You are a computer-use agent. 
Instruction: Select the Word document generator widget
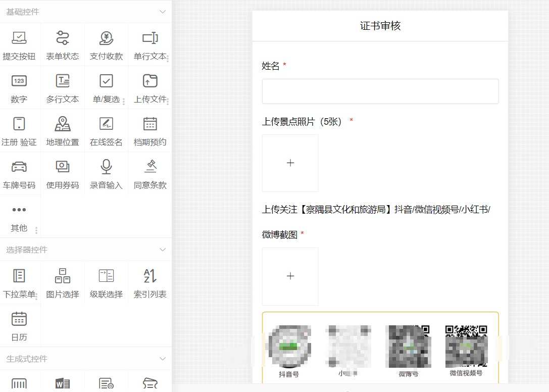(63, 384)
